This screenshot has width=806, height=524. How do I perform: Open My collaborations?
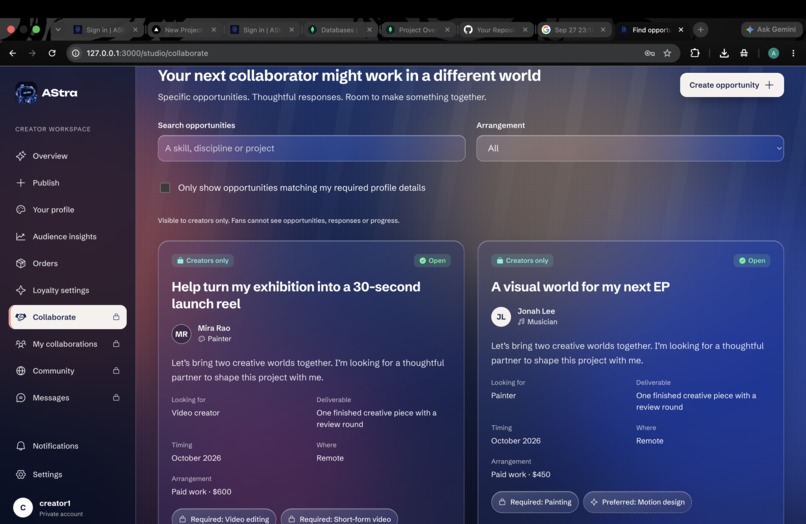(67, 344)
